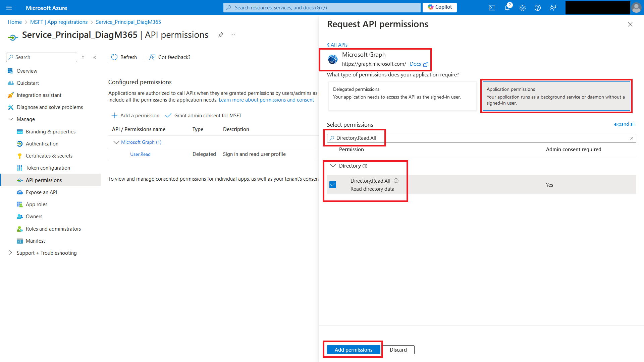Open the notifications bell icon

(507, 8)
